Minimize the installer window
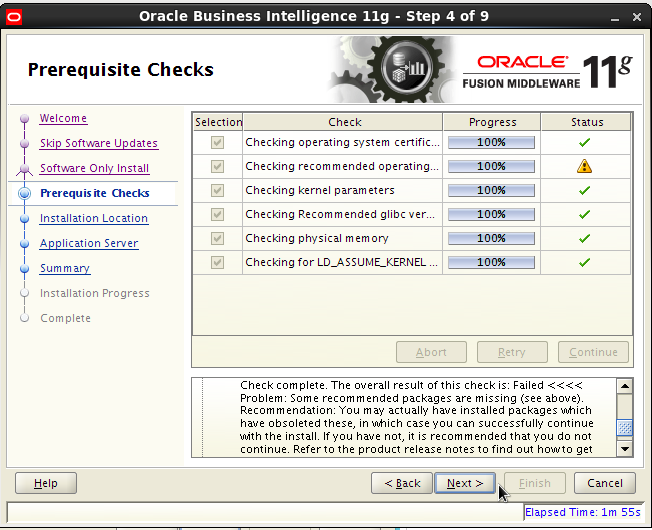The height and width of the screenshot is (530, 652). [x=615, y=18]
